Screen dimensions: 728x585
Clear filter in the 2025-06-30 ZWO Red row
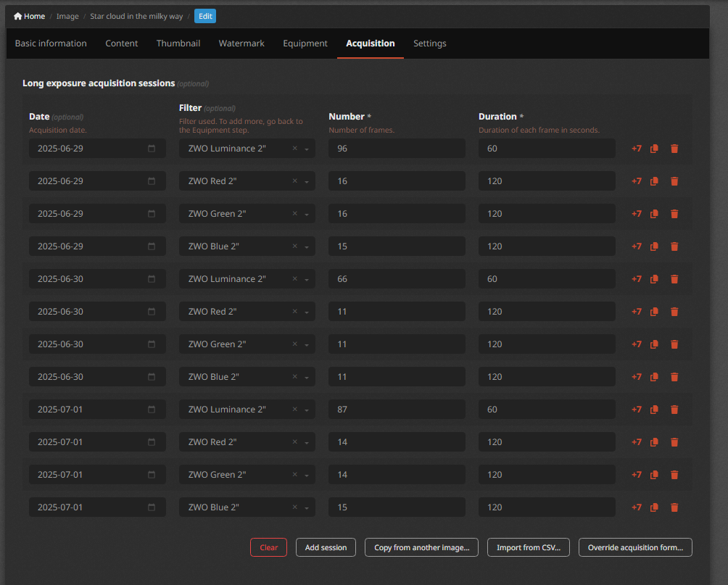(x=295, y=312)
